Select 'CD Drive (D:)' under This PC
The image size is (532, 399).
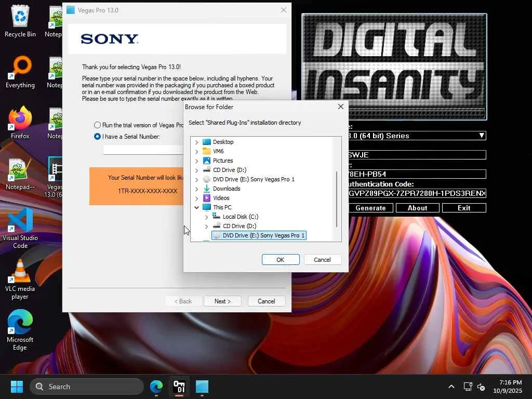(x=240, y=226)
